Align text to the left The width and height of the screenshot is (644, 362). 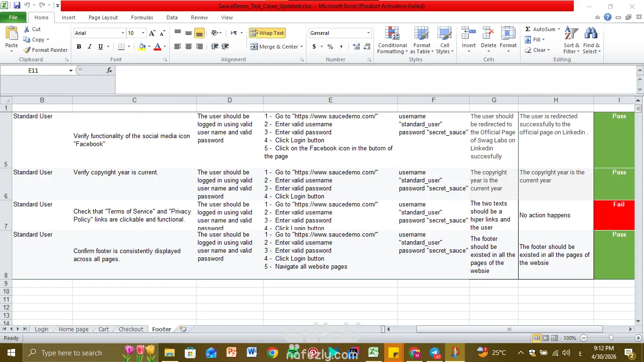(177, 47)
